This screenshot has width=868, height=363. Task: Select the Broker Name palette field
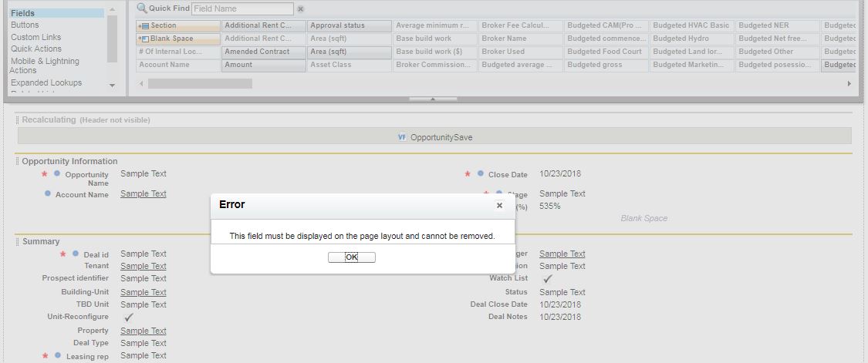coord(520,39)
